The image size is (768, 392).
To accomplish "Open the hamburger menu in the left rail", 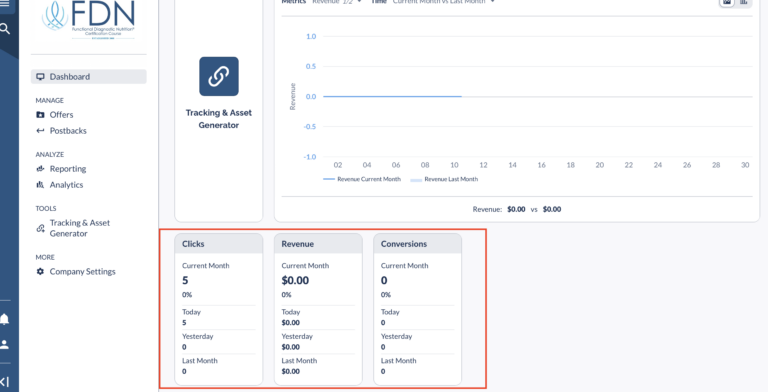I will point(4,3).
